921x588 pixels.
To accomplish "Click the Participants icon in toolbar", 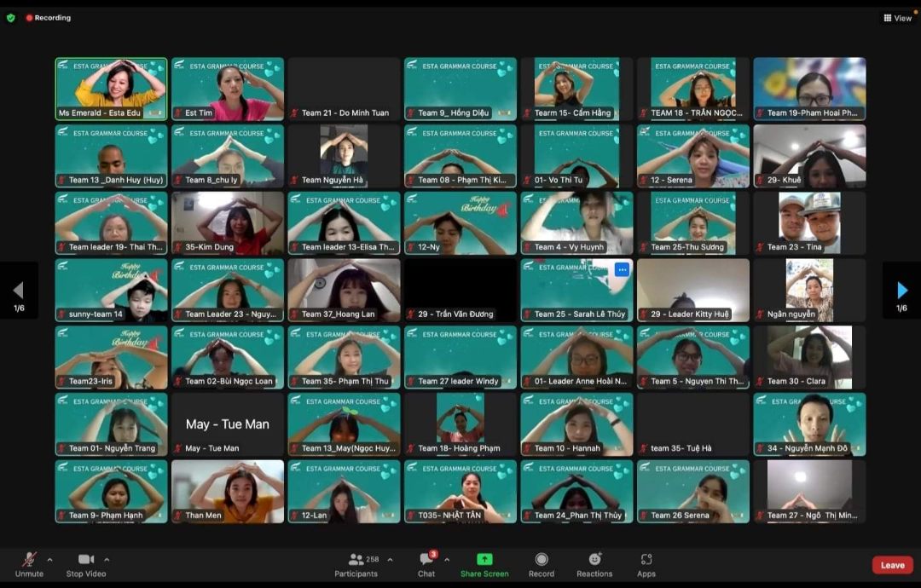I will coord(356,560).
